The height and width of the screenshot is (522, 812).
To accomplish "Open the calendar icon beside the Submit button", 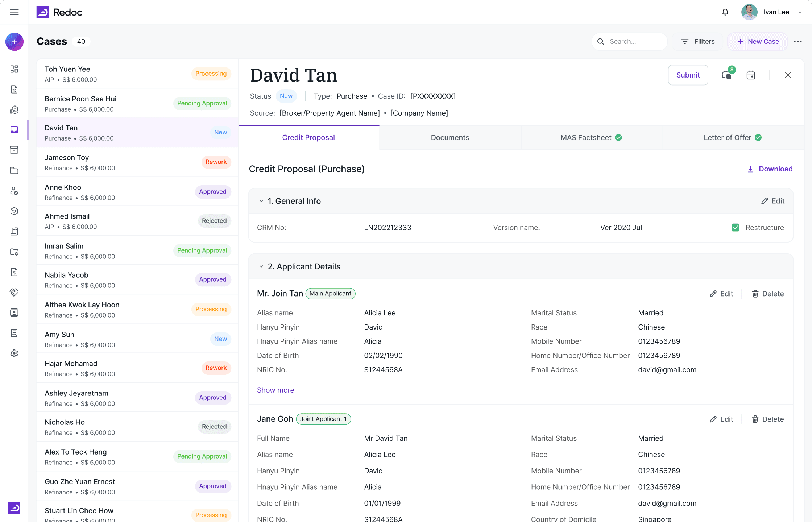I will click(x=751, y=75).
